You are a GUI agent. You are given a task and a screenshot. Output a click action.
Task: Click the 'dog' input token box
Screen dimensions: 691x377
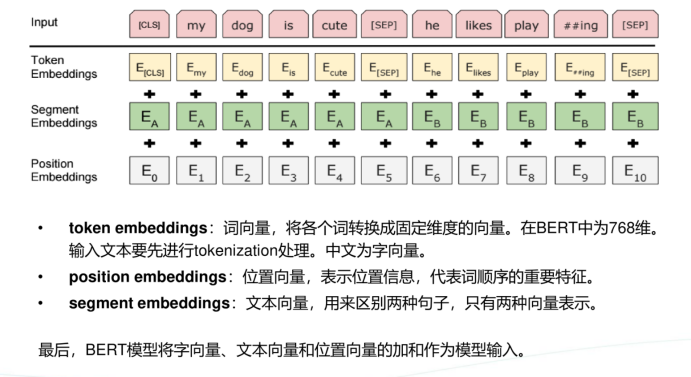point(242,24)
